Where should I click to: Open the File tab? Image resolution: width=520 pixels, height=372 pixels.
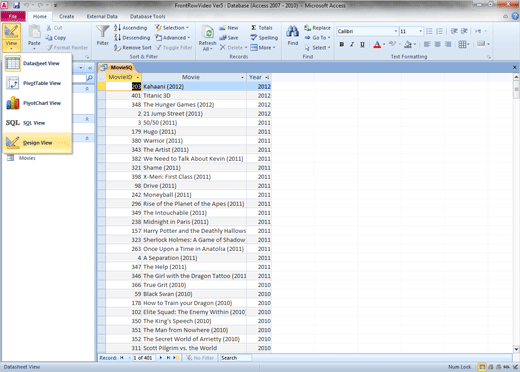(13, 16)
